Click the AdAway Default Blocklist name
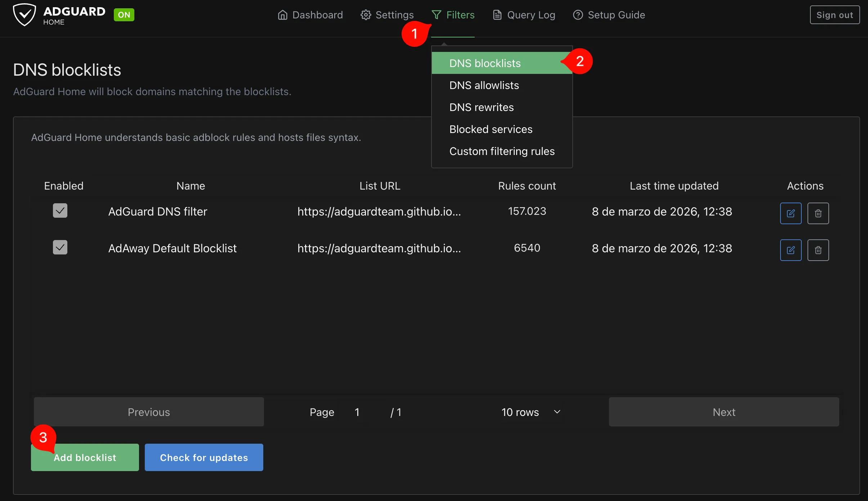 pos(173,248)
